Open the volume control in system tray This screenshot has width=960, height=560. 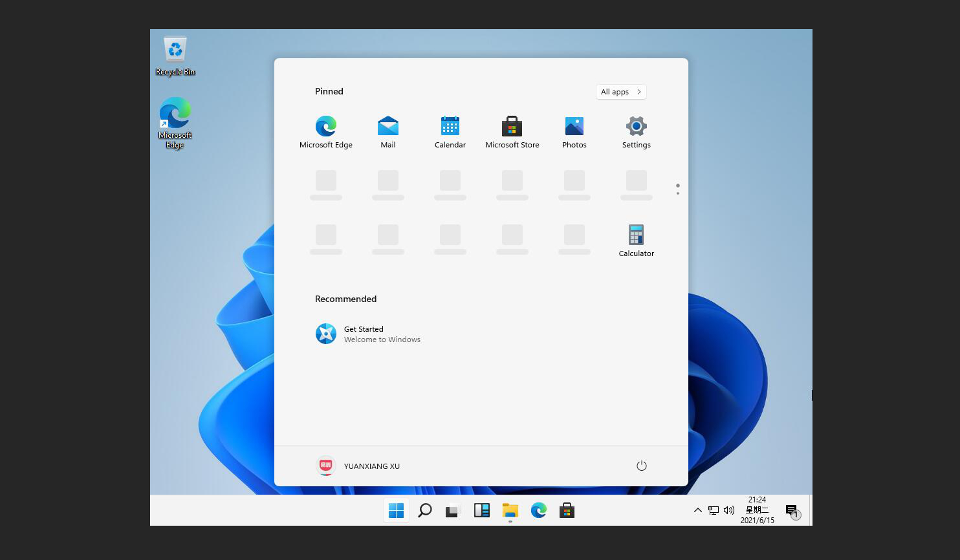pos(729,510)
